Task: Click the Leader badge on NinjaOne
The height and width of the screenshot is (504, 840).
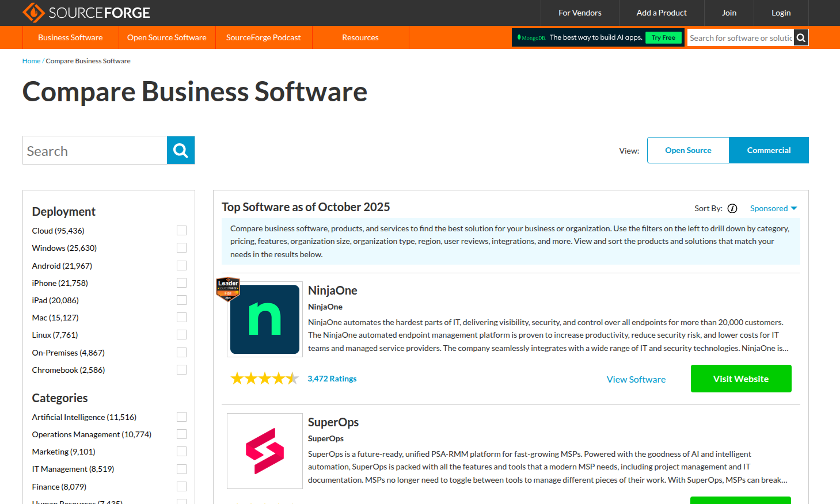Action: (228, 289)
